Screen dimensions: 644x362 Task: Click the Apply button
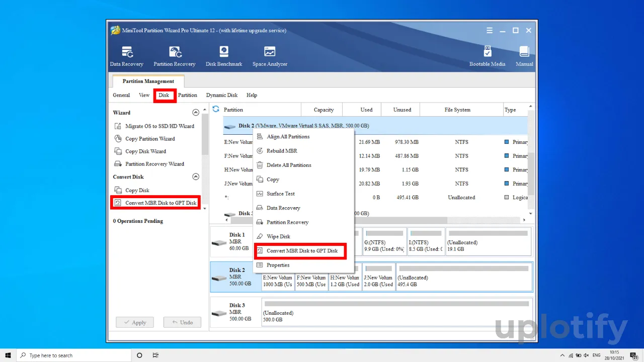tap(135, 322)
